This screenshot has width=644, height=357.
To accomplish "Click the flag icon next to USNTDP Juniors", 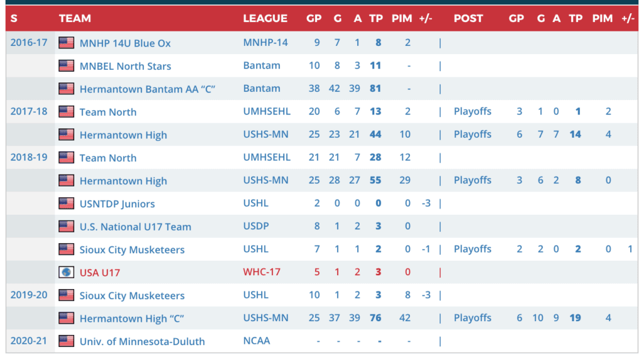I will pos(66,203).
